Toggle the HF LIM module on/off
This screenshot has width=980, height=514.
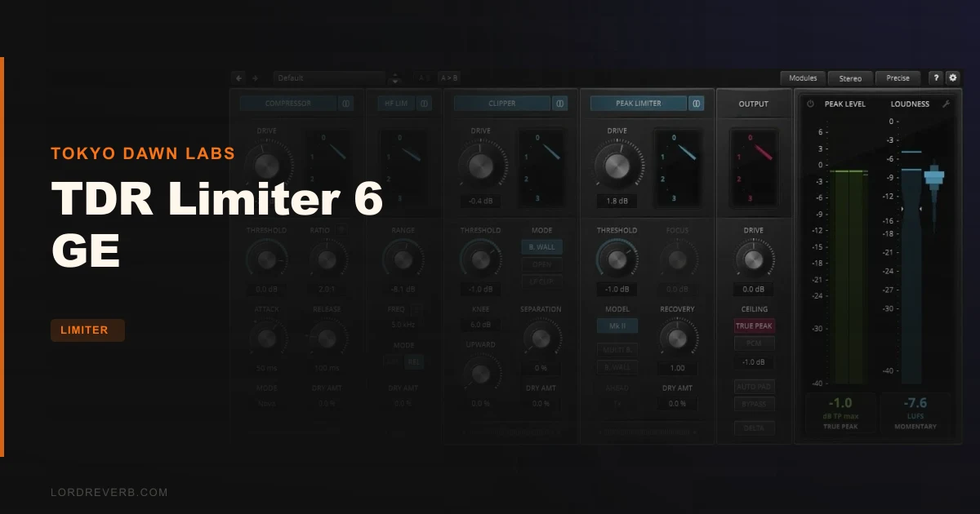[396, 104]
